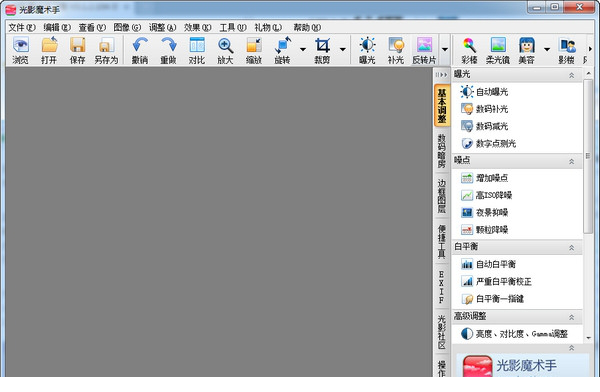This screenshot has height=392, width=600.
Task: Open the 调整 menu
Action: point(162,28)
